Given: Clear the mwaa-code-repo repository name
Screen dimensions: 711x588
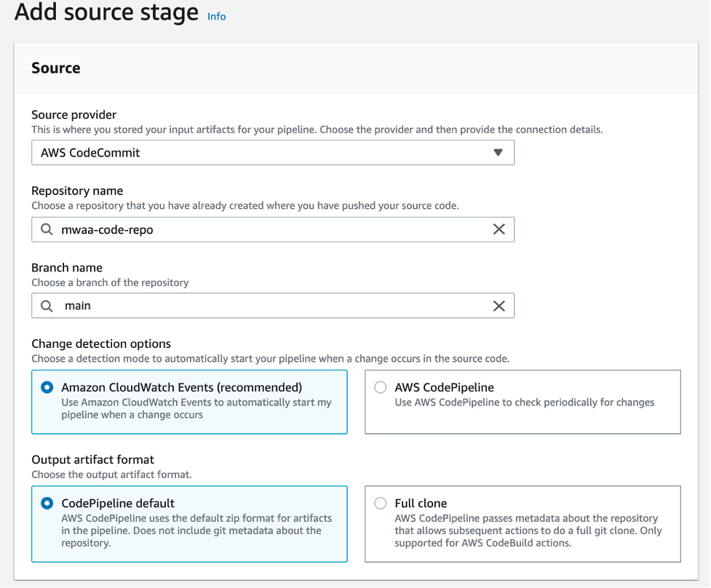Looking at the screenshot, I should click(x=499, y=229).
